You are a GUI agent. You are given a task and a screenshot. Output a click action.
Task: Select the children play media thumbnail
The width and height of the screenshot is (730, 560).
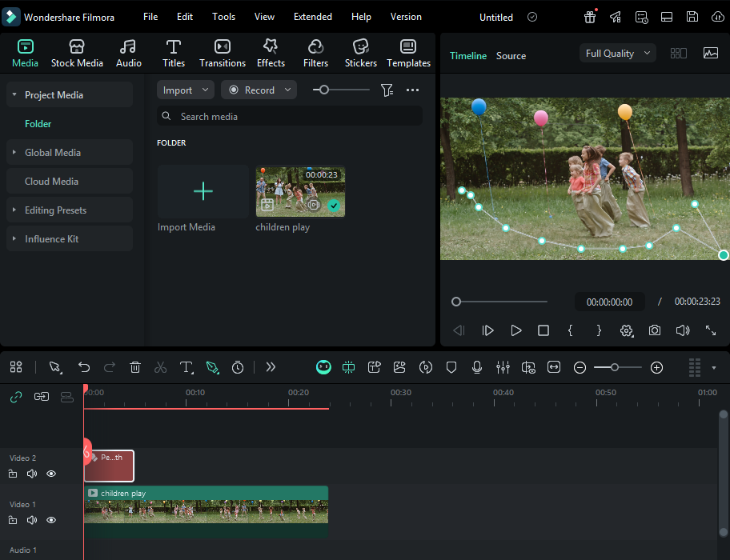pyautogui.click(x=300, y=192)
